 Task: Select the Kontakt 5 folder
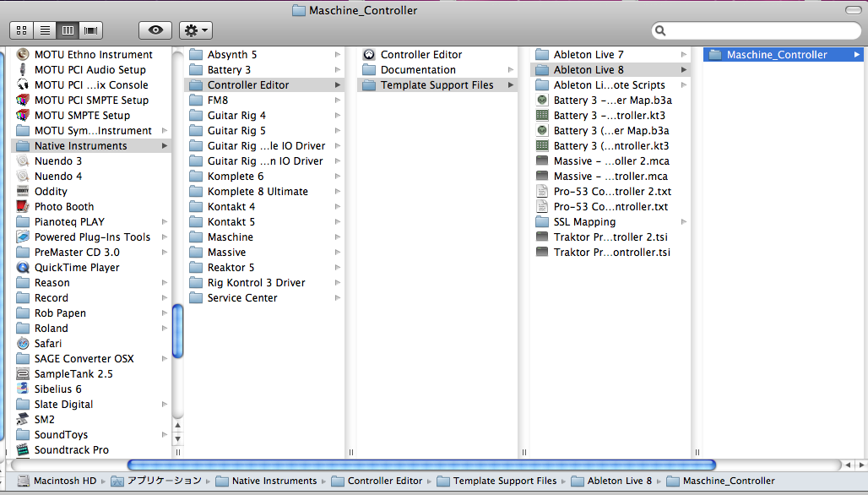tap(264, 222)
